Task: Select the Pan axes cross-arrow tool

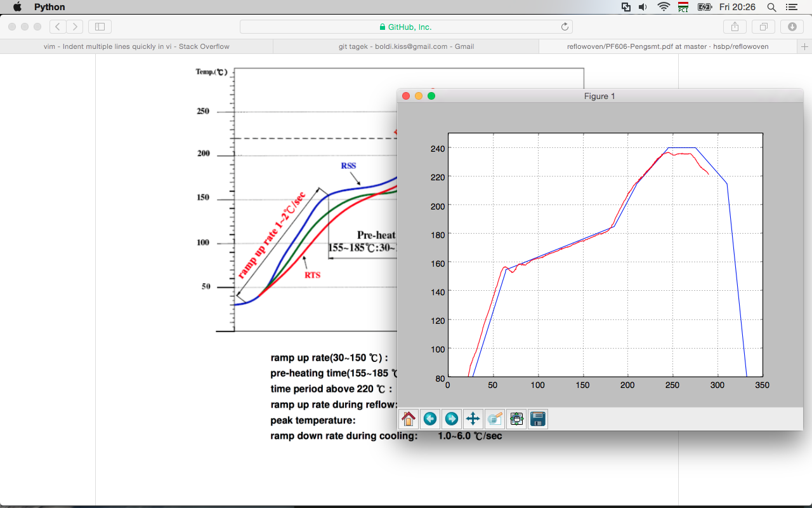Action: tap(473, 419)
